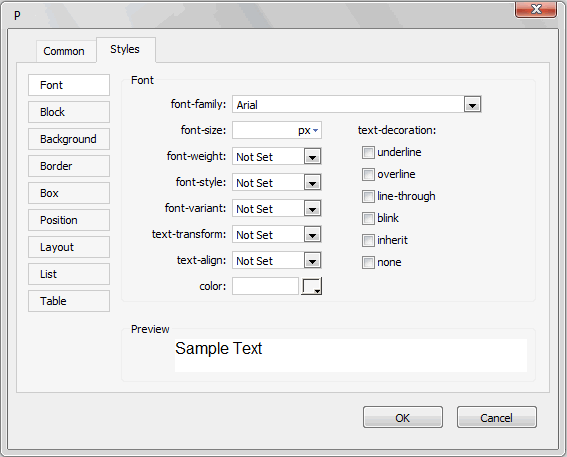This screenshot has width=567, height=457.
Task: Open the font-family dropdown arrow
Action: 472,105
